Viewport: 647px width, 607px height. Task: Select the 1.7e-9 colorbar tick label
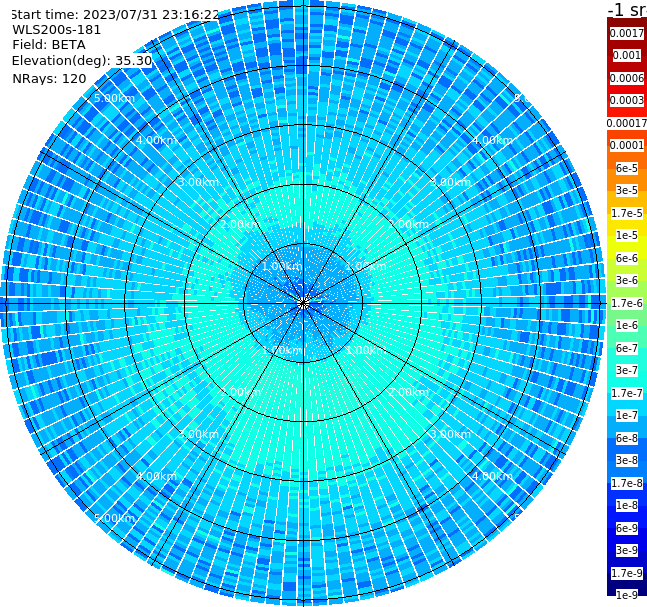point(627,573)
